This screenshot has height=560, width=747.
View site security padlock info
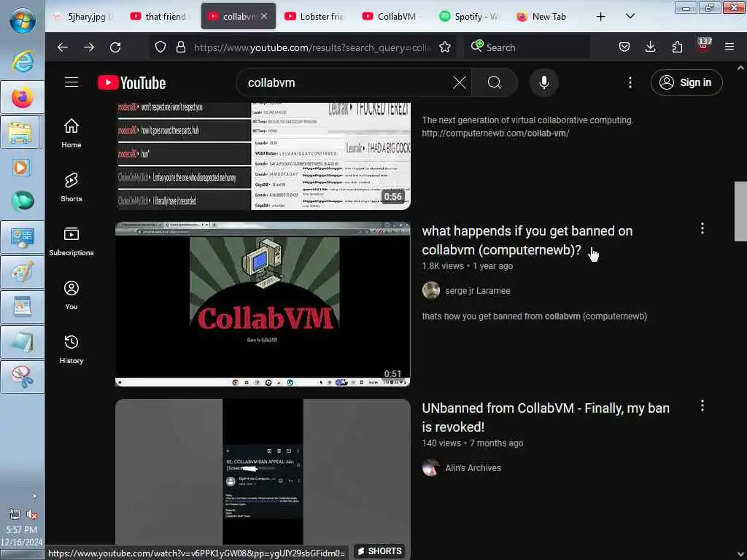click(181, 47)
